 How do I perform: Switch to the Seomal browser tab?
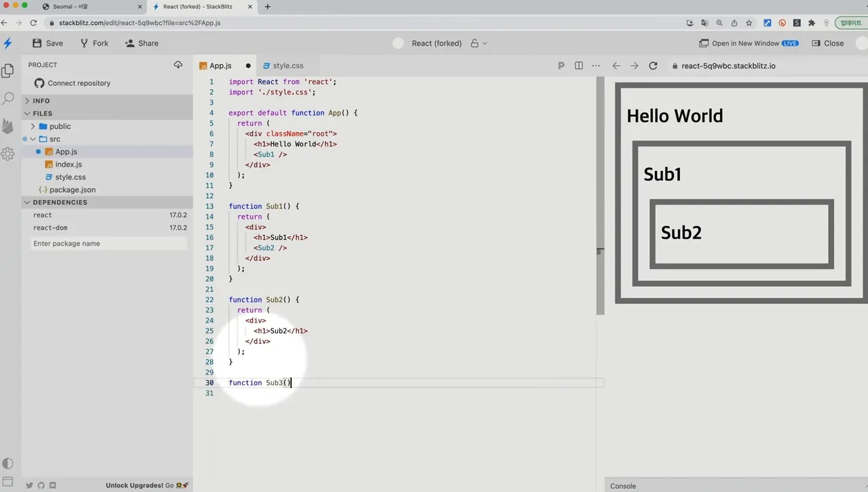click(x=91, y=7)
